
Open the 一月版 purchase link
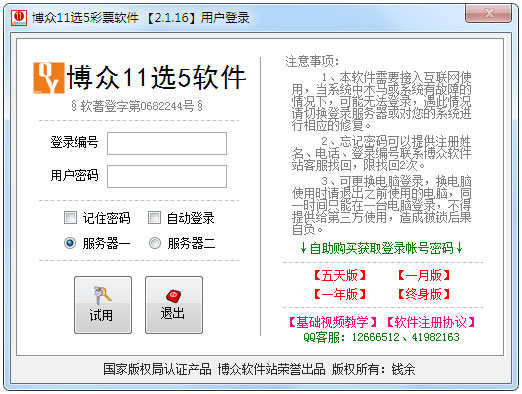424,276
